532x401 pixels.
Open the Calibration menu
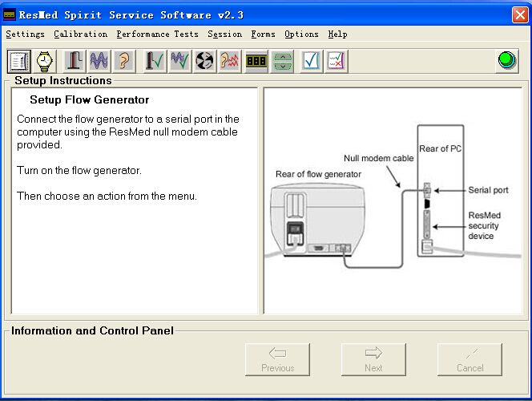tap(81, 34)
